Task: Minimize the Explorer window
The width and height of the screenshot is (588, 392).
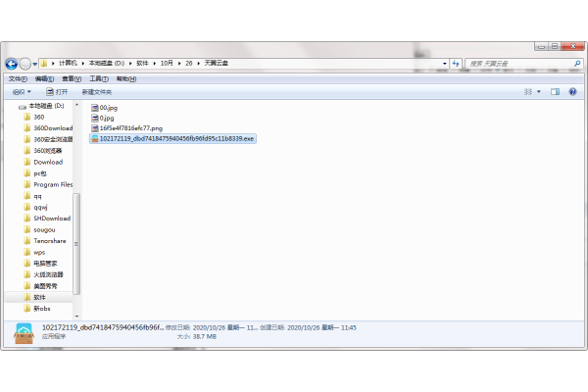Action: [x=541, y=46]
